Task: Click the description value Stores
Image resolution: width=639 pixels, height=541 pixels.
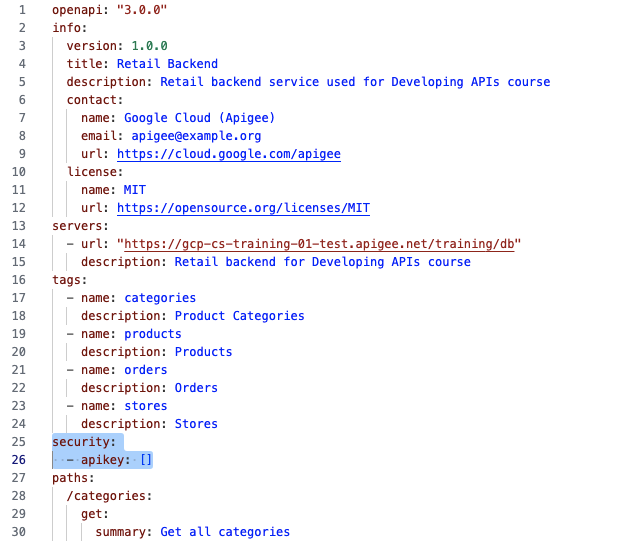Action: tap(196, 424)
